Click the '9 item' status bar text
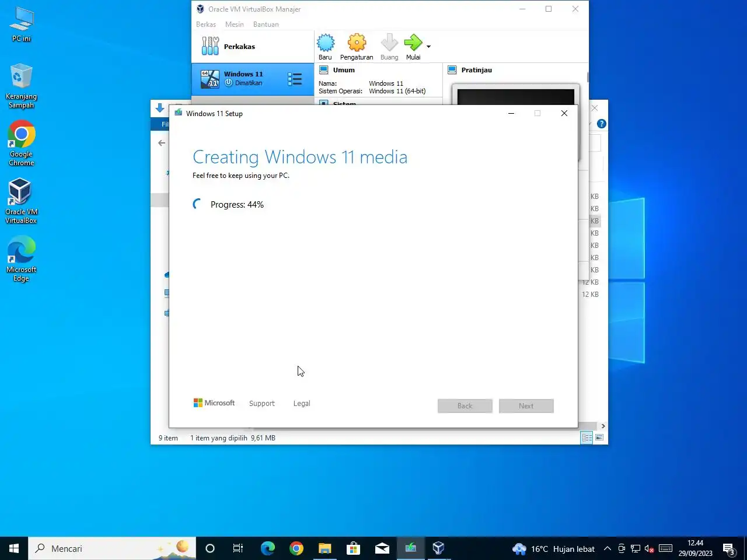The width and height of the screenshot is (747, 560). [168, 438]
